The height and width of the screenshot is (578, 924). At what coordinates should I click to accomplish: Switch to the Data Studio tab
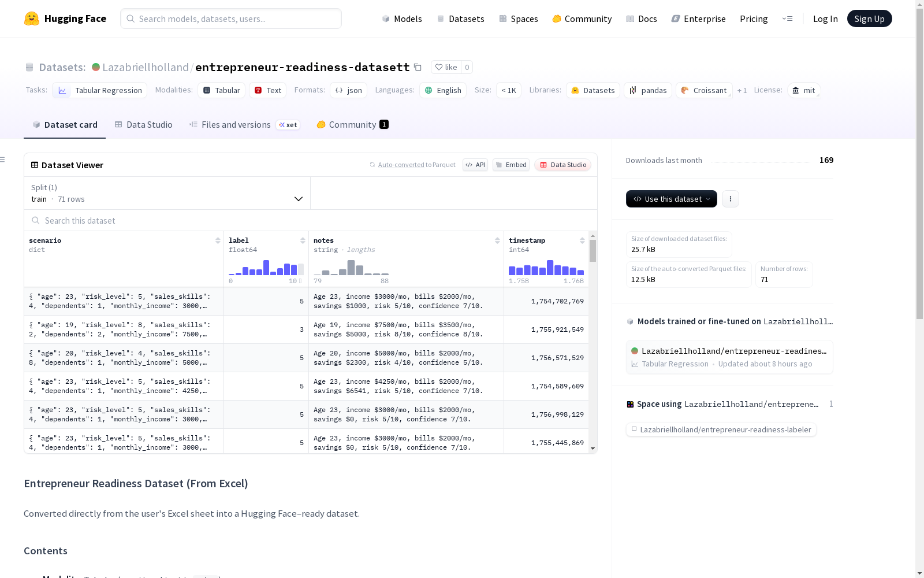[144, 125]
